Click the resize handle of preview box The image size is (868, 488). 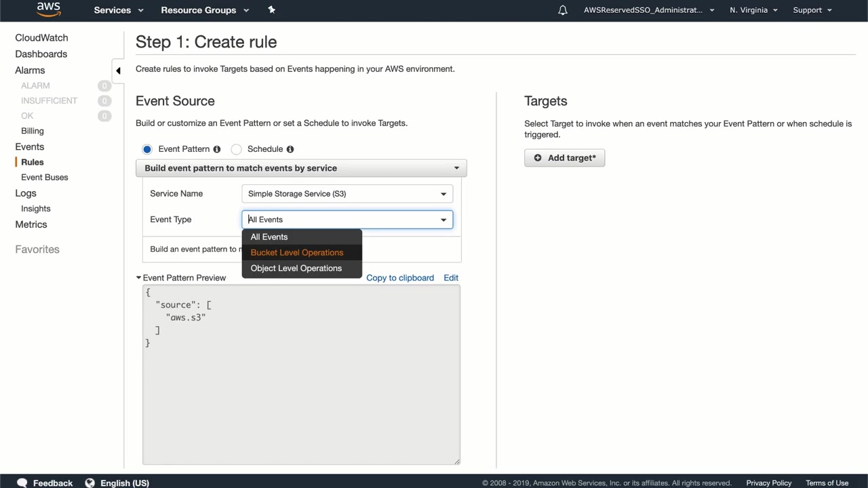click(x=457, y=462)
